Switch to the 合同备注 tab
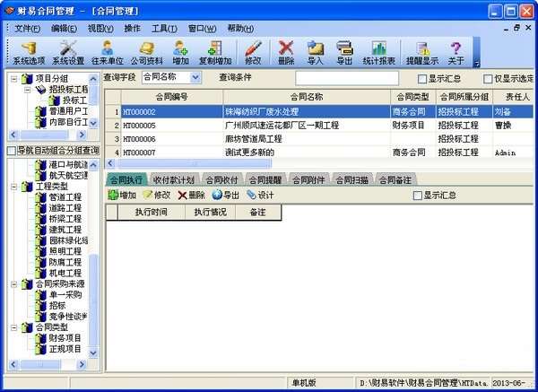 coord(395,180)
